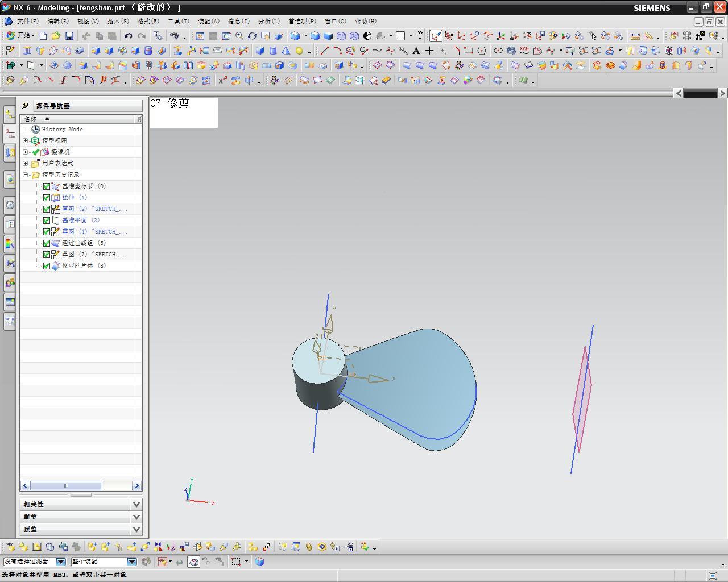The image size is (728, 582).
Task: Select the Rotate view icon
Action: [253, 36]
